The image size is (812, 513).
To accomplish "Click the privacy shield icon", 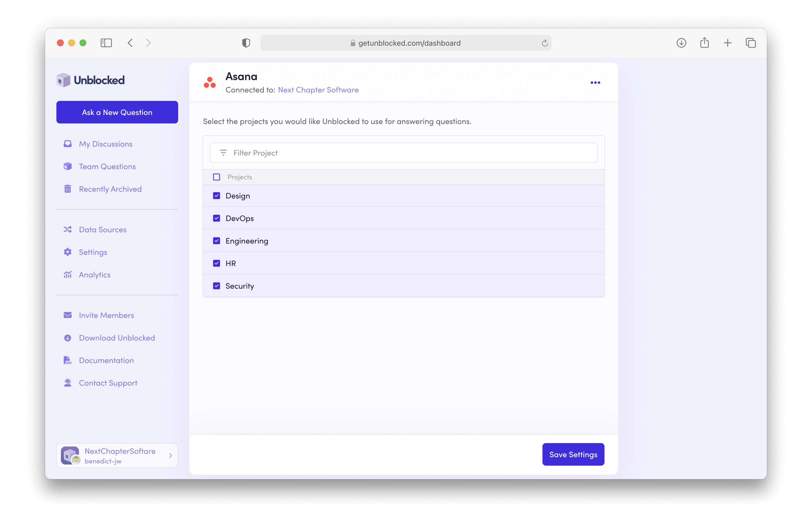I will click(x=246, y=43).
